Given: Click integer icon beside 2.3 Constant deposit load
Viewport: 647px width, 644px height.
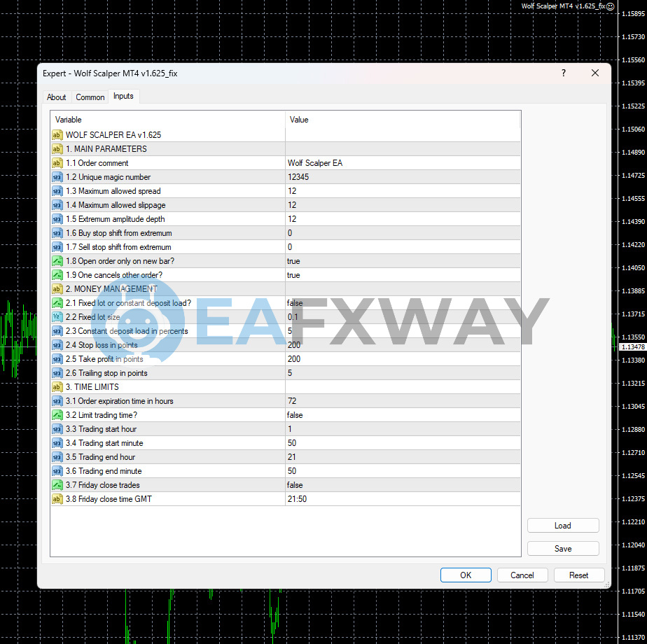Looking at the screenshot, I should pos(57,331).
